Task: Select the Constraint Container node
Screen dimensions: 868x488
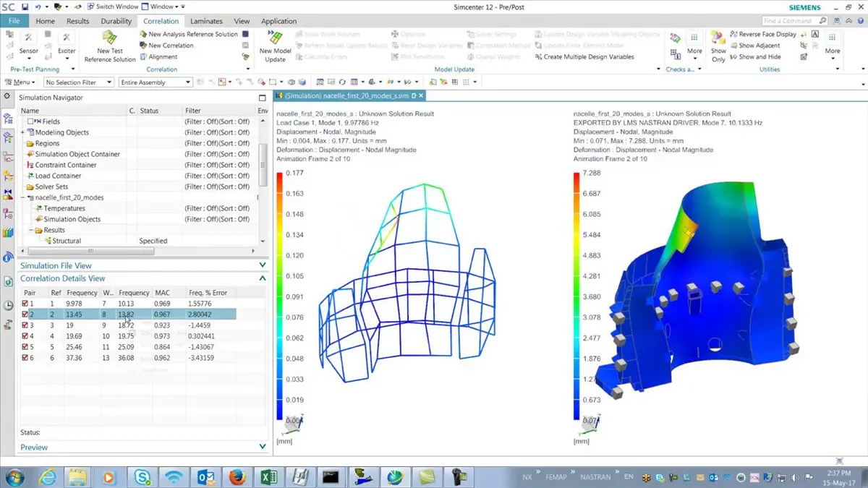Action: [66, 165]
